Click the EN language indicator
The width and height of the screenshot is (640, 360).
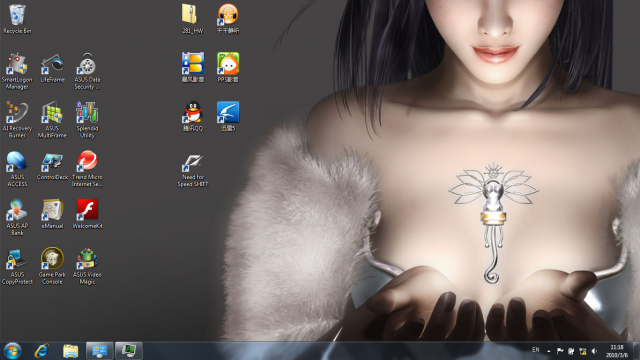tap(536, 350)
